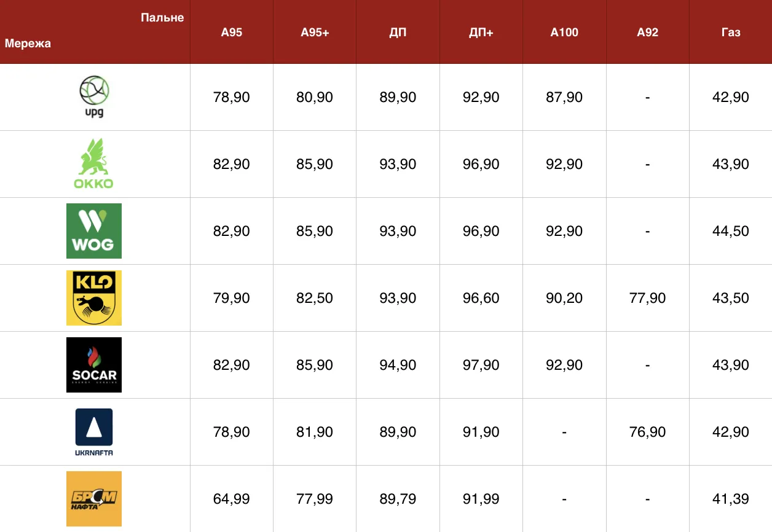Image resolution: width=772 pixels, height=532 pixels.
Task: Click the A92 column header
Action: point(647,33)
